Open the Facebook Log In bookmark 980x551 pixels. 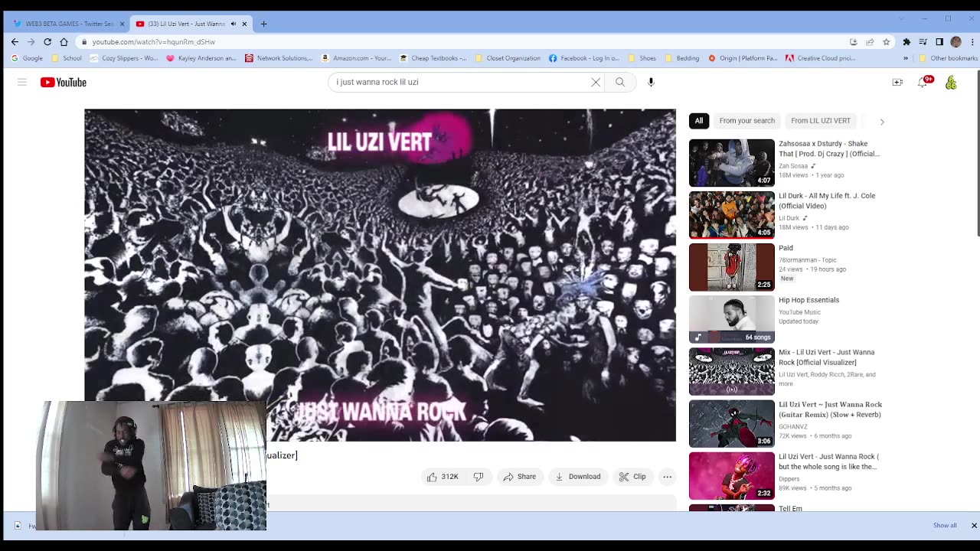coord(584,58)
